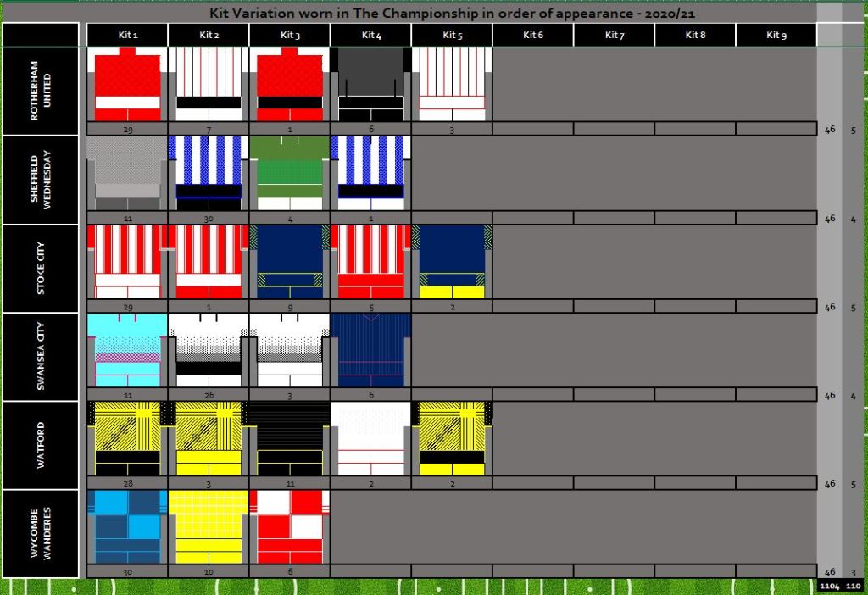Click Wycombe's red and white quartered Kit 3
Image resolution: width=868 pixels, height=595 pixels.
click(x=289, y=526)
